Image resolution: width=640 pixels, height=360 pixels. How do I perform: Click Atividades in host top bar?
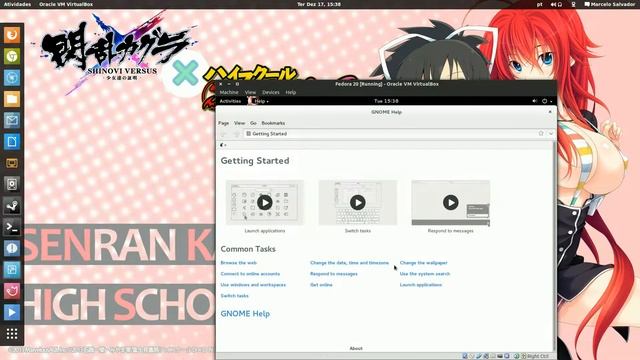point(17,4)
